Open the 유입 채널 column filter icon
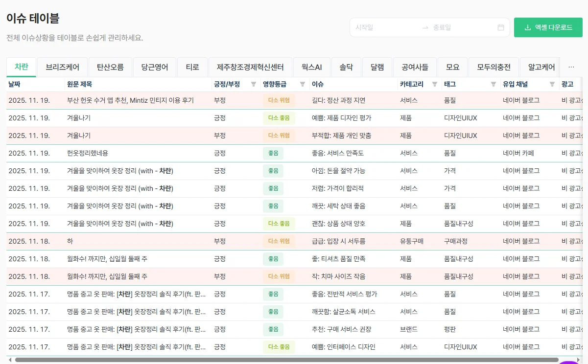The image size is (588, 364). coord(552,84)
